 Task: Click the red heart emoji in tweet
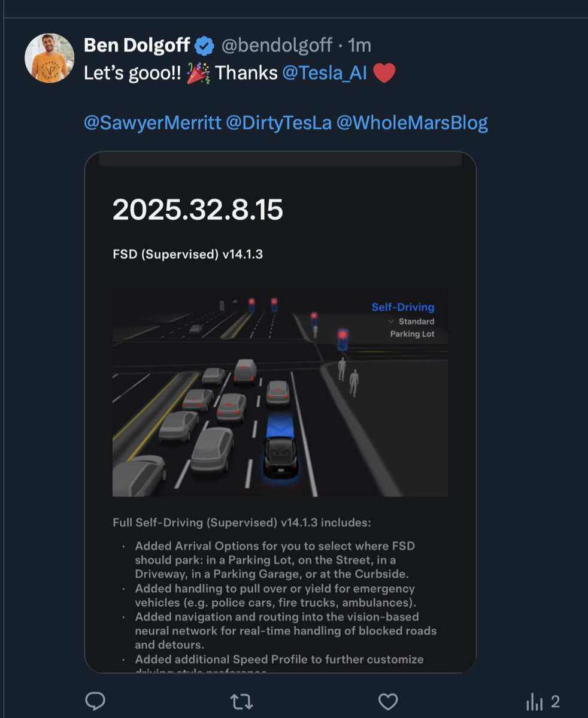[x=384, y=73]
